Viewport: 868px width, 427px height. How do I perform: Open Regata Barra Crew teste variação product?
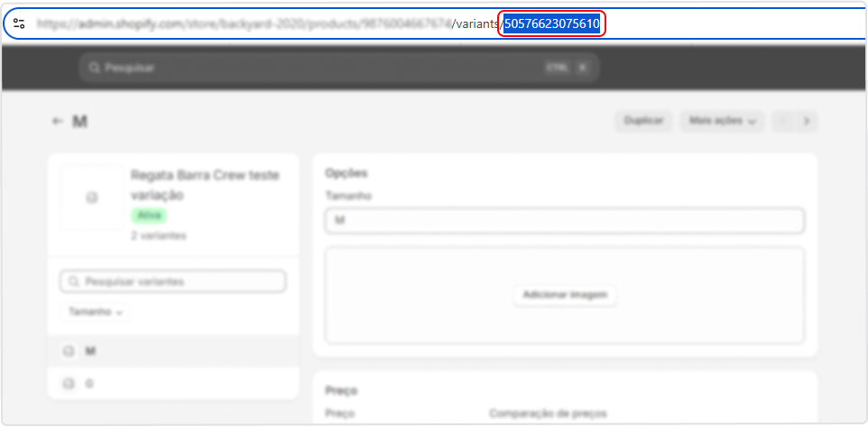(205, 186)
